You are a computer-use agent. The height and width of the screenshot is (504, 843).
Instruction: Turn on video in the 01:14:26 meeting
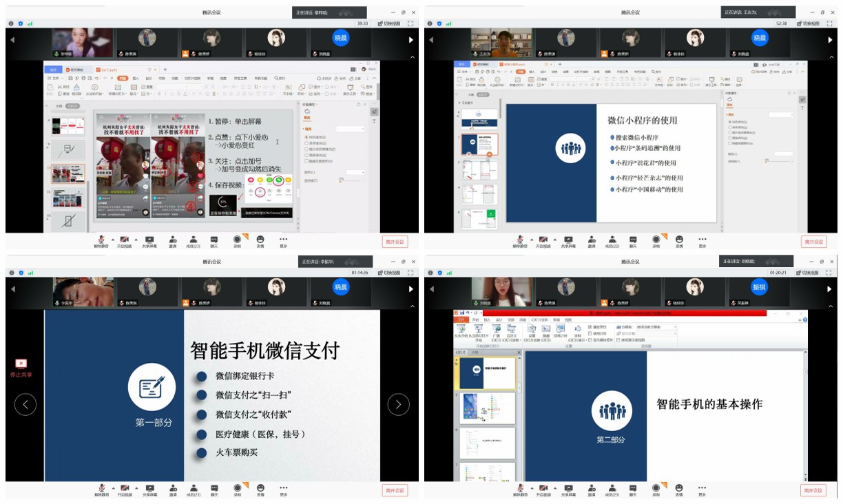(x=125, y=490)
